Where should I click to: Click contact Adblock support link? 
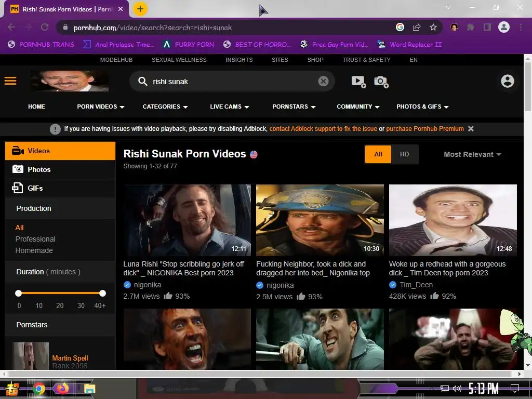323,129
